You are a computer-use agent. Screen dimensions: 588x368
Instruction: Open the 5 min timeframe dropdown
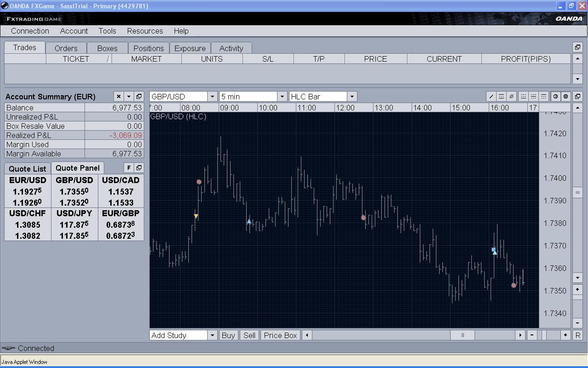(x=282, y=97)
